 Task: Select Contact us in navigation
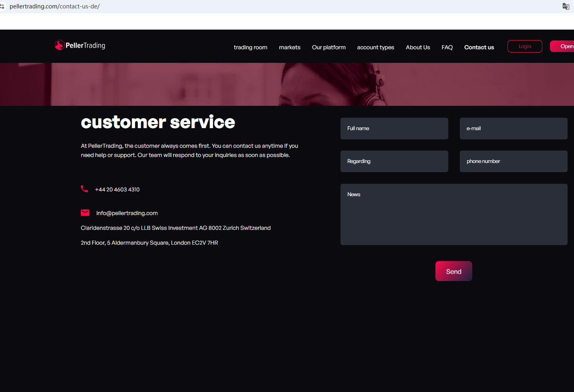click(x=479, y=47)
